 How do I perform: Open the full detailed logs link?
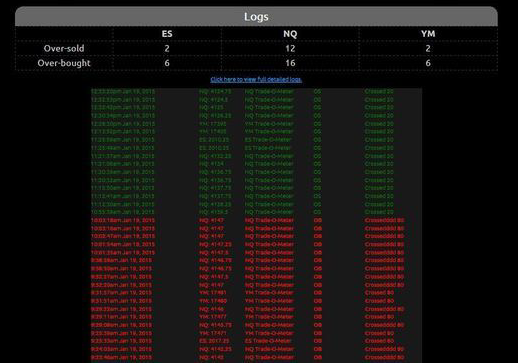coord(256,79)
